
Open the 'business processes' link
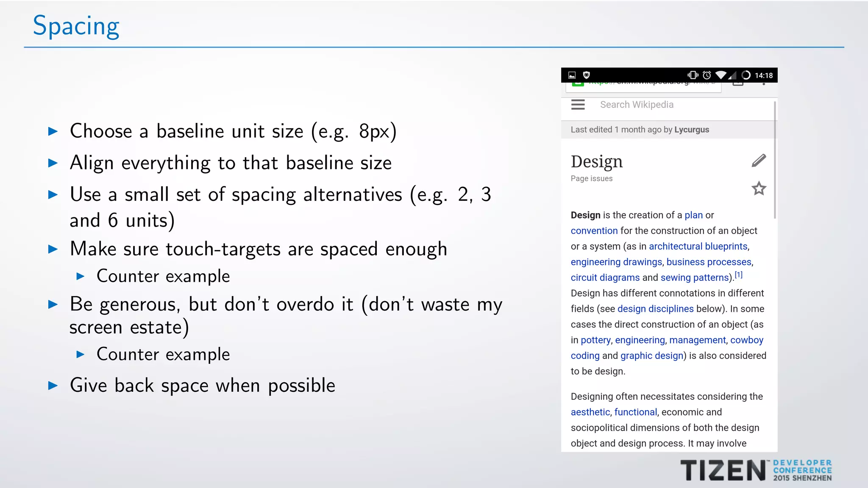[709, 262]
